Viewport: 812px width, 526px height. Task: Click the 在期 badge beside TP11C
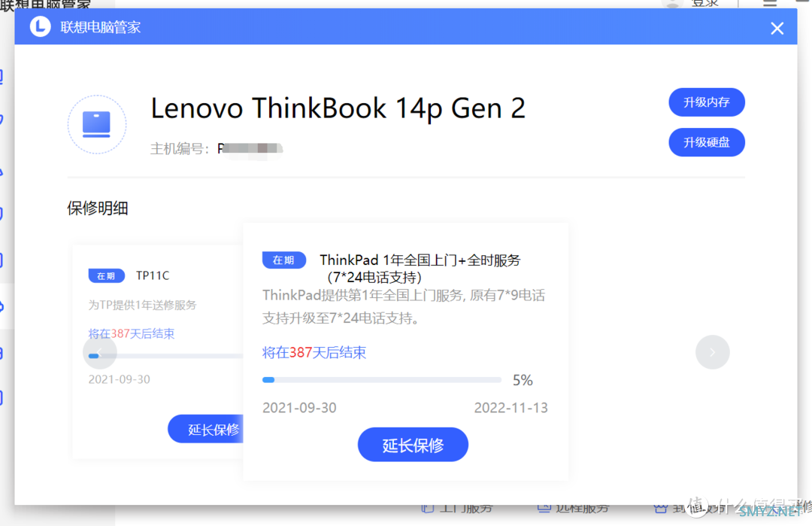pyautogui.click(x=106, y=275)
